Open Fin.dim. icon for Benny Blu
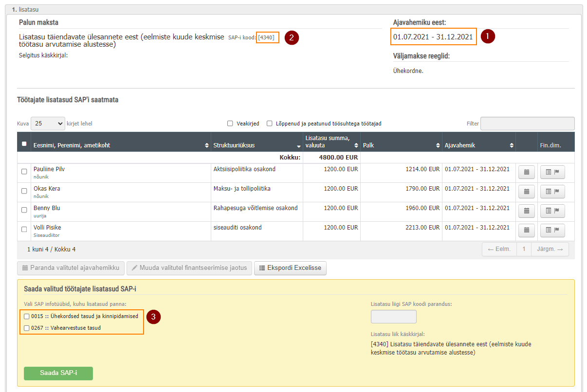 tap(552, 212)
